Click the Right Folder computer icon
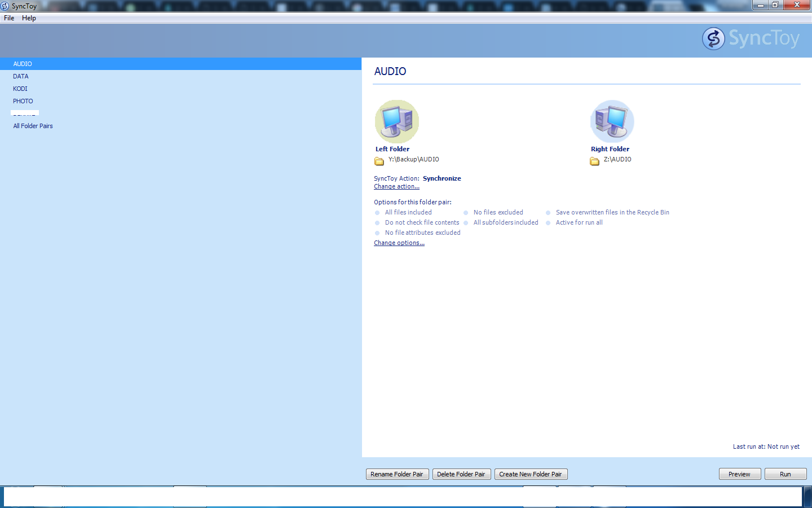Image resolution: width=812 pixels, height=508 pixels. coord(612,121)
